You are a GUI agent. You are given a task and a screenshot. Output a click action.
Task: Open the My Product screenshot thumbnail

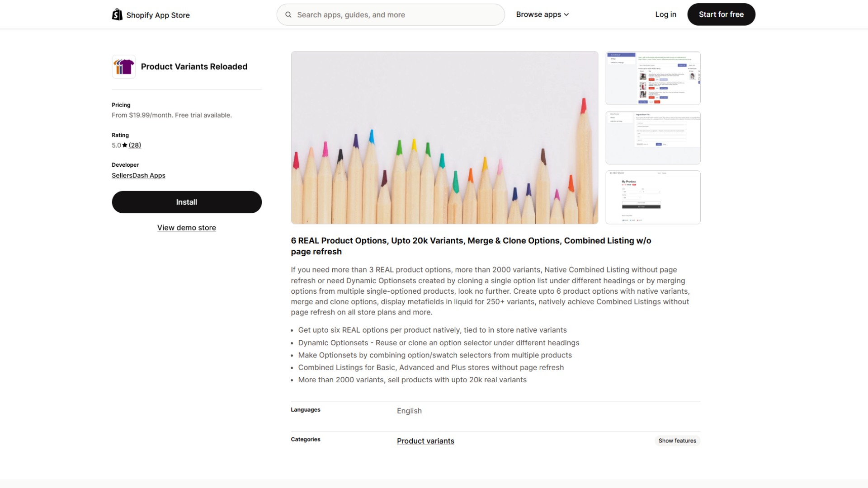653,197
